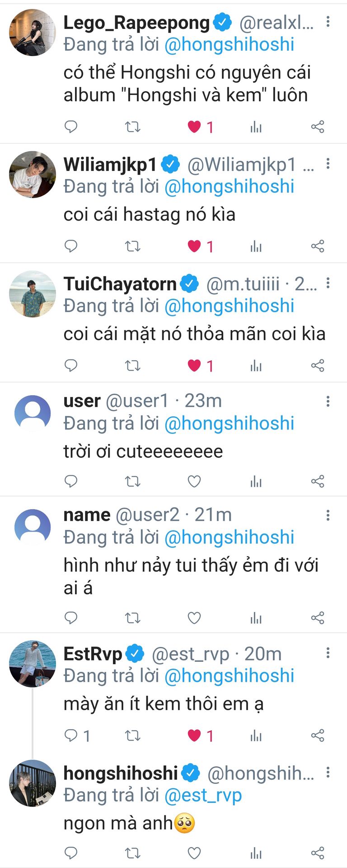Open @hongshihoshi link in TuiChayatorn's reply
The height and width of the screenshot is (868, 347).
[x=229, y=306]
